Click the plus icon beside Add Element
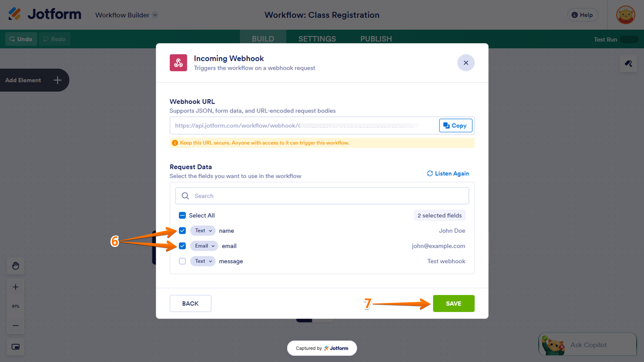The width and height of the screenshot is (644, 362). [57, 80]
